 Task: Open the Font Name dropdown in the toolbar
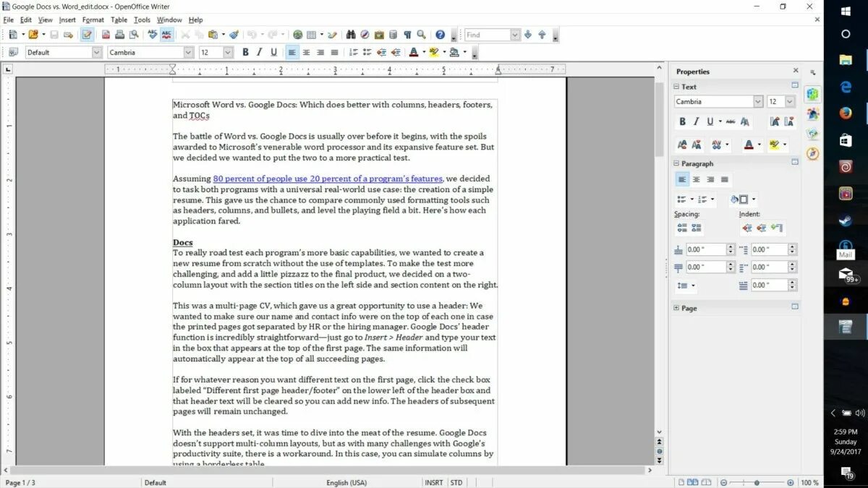pos(188,52)
